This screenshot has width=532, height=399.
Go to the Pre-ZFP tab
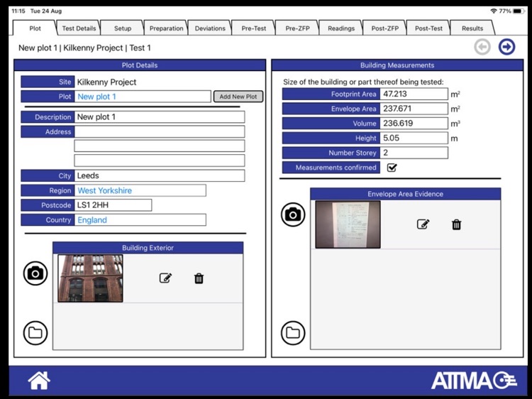[297, 28]
